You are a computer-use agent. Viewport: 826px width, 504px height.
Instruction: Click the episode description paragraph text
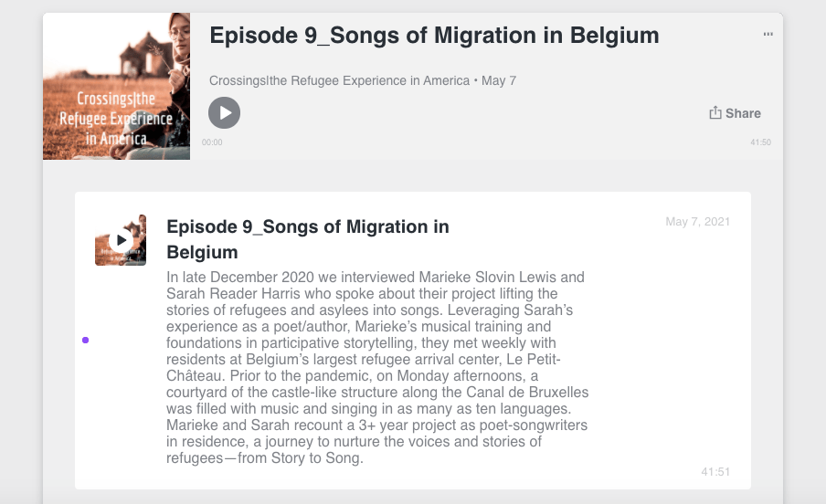pyautogui.click(x=376, y=367)
